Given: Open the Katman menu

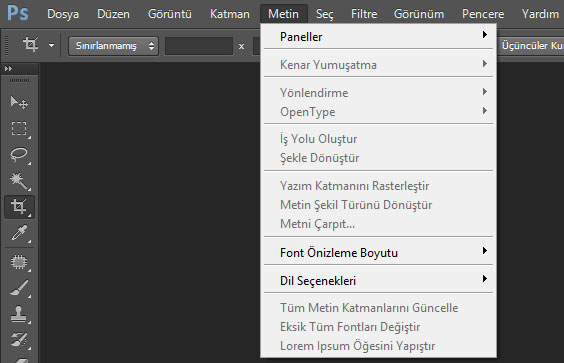Looking at the screenshot, I should pyautogui.click(x=230, y=14).
